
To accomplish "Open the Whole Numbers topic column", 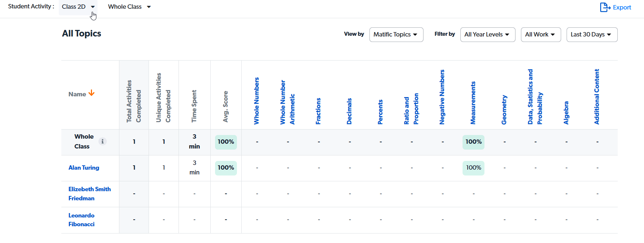I will 257,101.
